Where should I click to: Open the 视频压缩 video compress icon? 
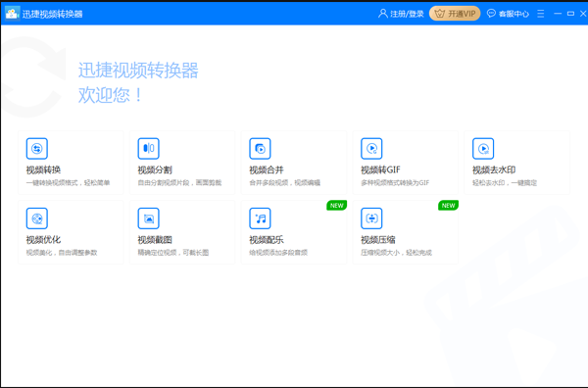371,218
